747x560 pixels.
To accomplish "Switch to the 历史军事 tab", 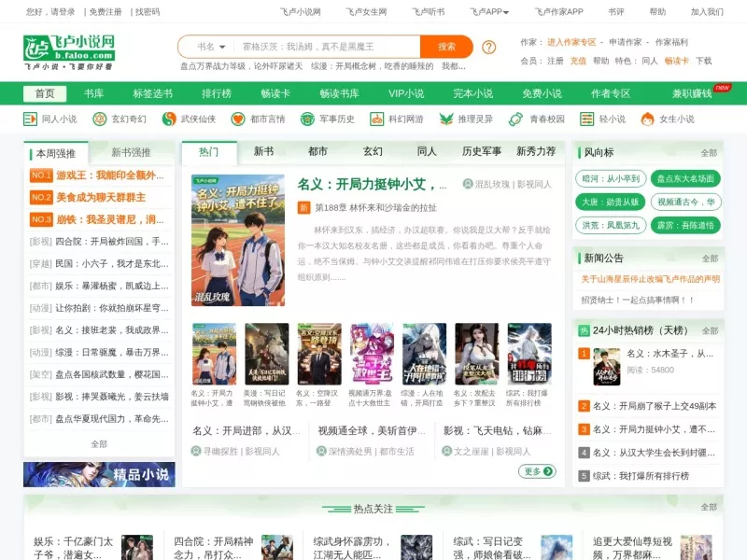I will [x=482, y=151].
